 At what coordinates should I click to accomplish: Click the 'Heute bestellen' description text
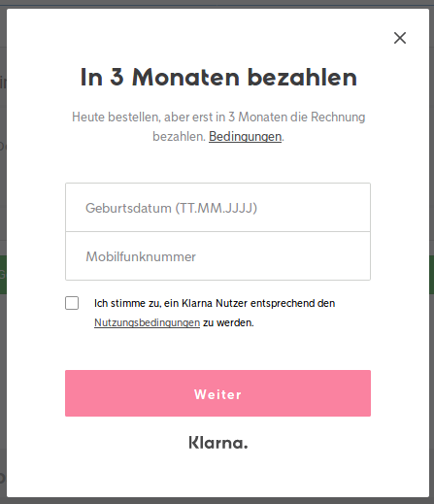coord(218,126)
